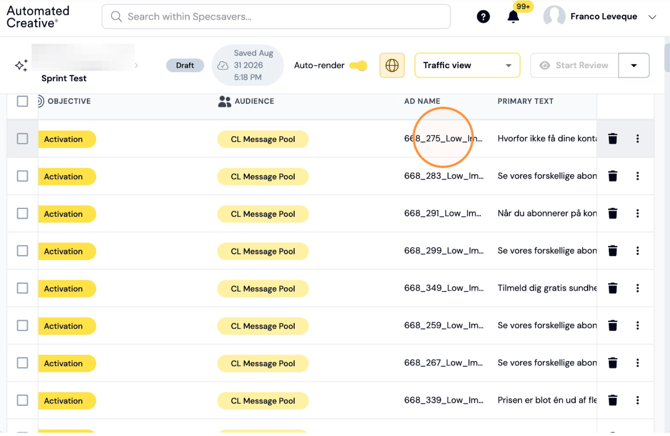The height and width of the screenshot is (436, 670).
Task: Click the page vertical scrollbar
Action: (x=667, y=58)
